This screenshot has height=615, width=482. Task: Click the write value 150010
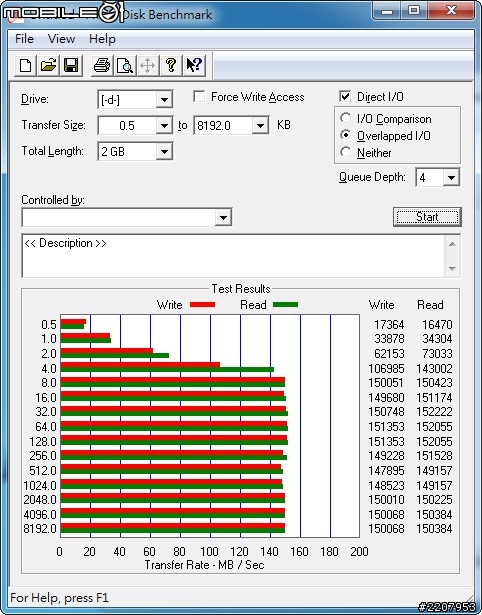386,500
